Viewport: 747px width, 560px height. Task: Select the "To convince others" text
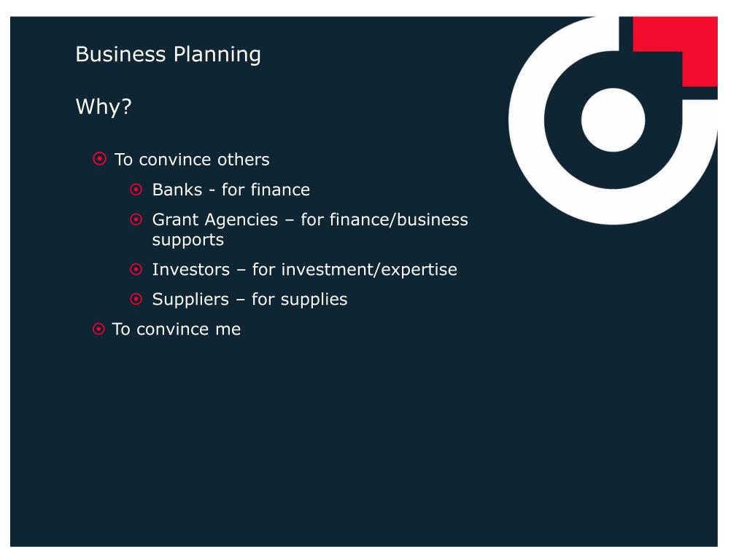click(x=192, y=160)
